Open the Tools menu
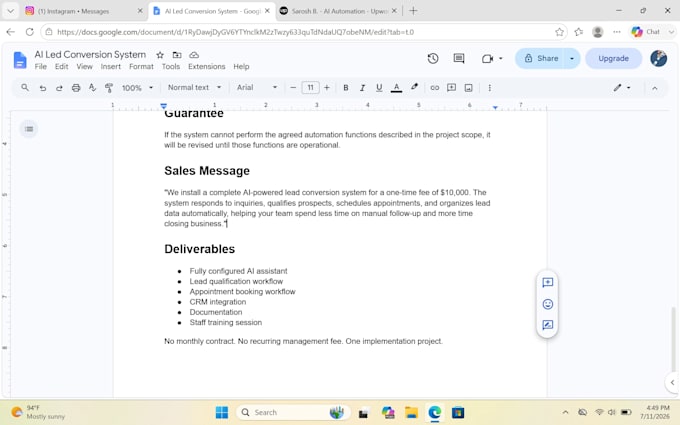680x425 pixels. point(171,67)
